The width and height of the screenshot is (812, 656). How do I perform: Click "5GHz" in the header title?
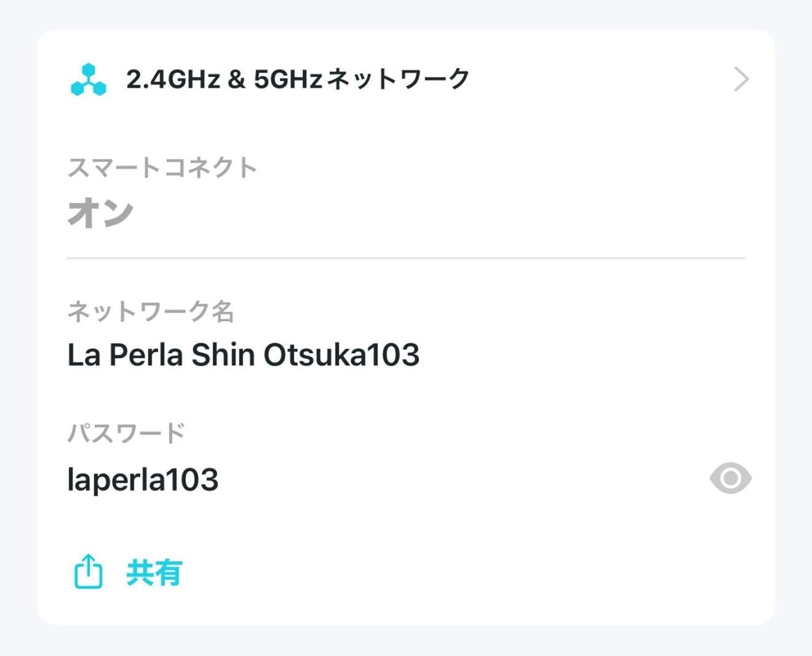click(288, 79)
